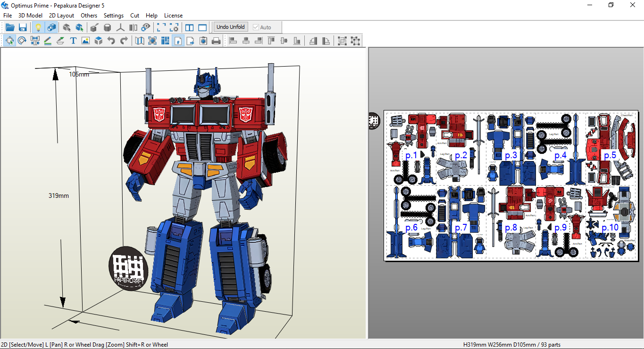This screenshot has height=349, width=644.
Task: Open the Others menu
Action: 89,16
